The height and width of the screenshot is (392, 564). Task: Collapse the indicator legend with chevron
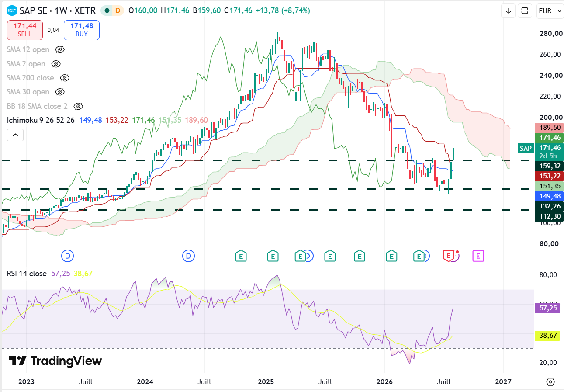click(15, 135)
